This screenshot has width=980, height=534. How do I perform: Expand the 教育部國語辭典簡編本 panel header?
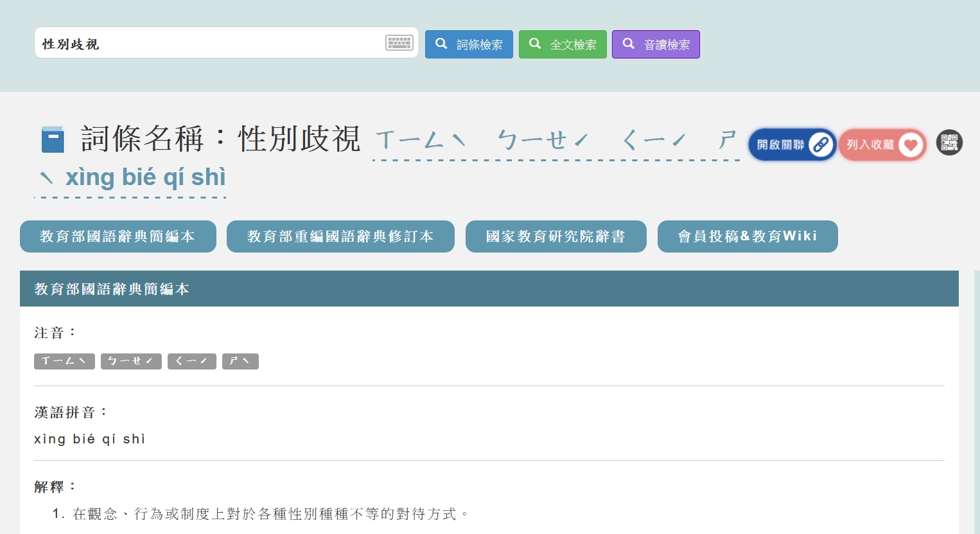click(x=111, y=289)
